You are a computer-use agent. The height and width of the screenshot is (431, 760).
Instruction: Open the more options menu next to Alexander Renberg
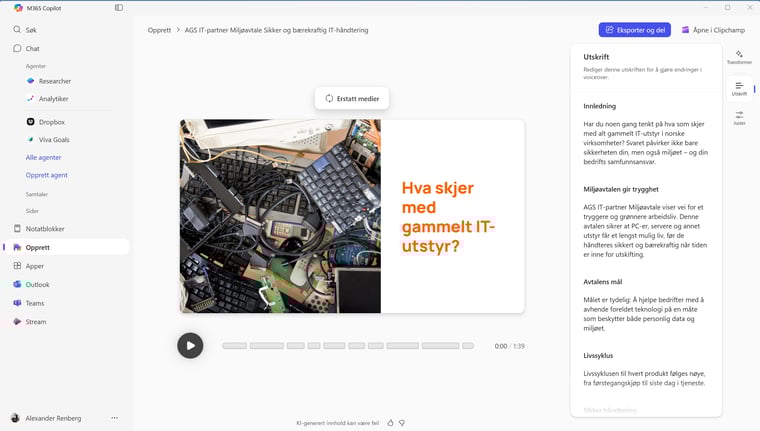point(114,418)
